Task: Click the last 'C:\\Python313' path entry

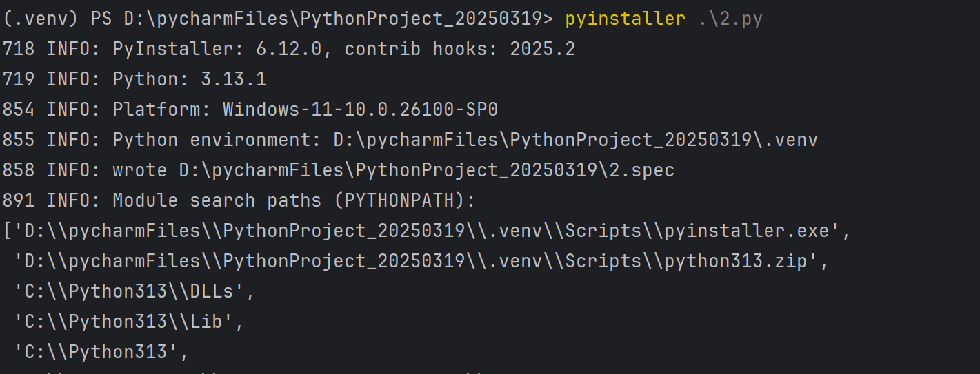Action: 101,353
